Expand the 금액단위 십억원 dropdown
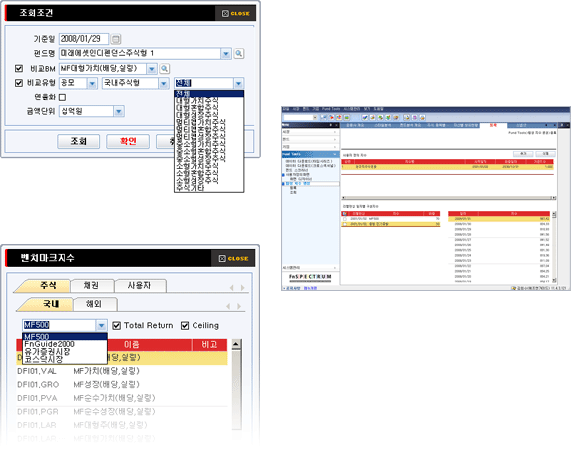This screenshot has height=450, width=571. click(x=119, y=111)
